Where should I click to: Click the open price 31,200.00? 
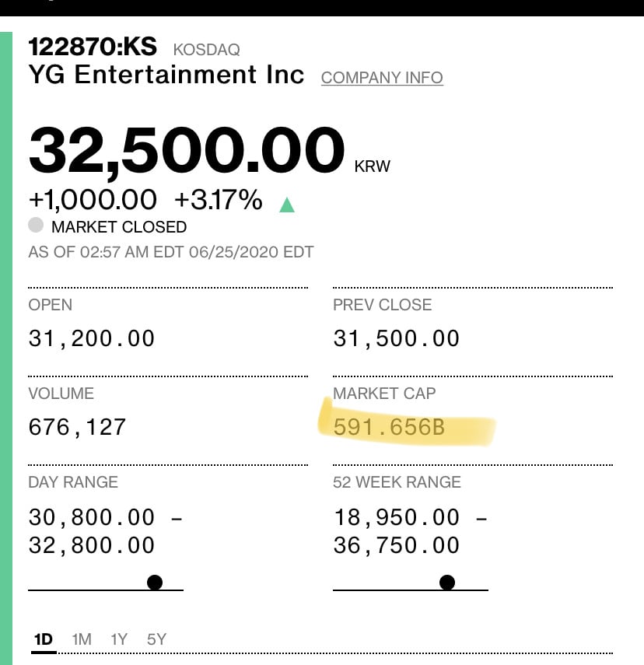(92, 338)
